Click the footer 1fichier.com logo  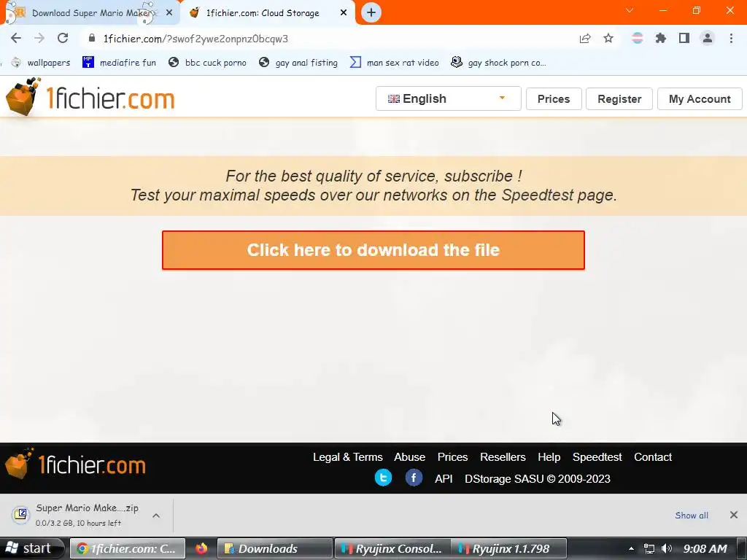(75, 464)
